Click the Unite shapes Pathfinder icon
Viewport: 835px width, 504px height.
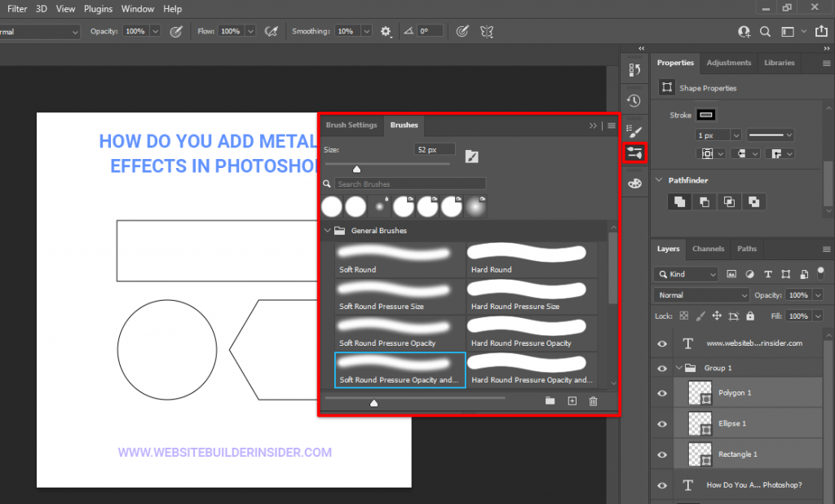click(x=679, y=201)
